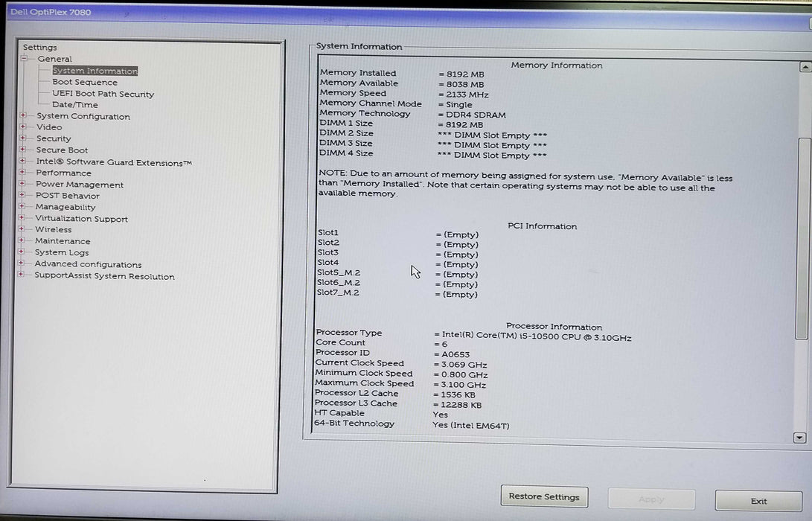812x521 pixels.
Task: Expand the System Configuration node
Action: pos(23,115)
